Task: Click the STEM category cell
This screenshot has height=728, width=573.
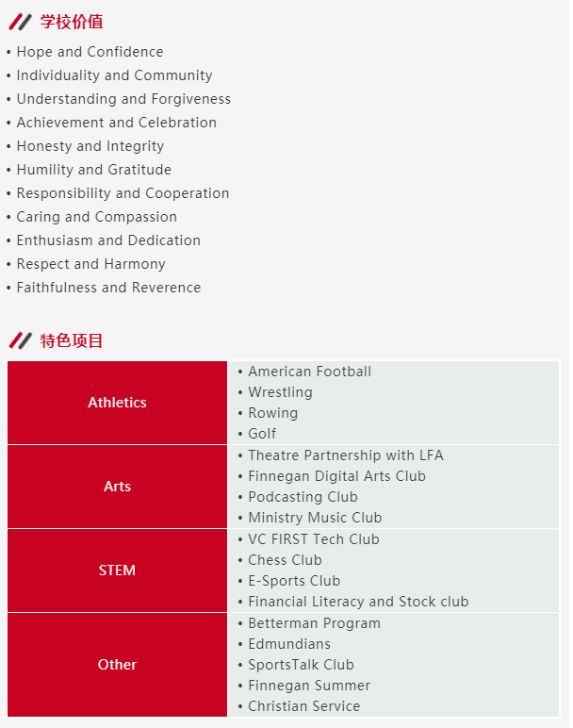Action: pyautogui.click(x=117, y=571)
